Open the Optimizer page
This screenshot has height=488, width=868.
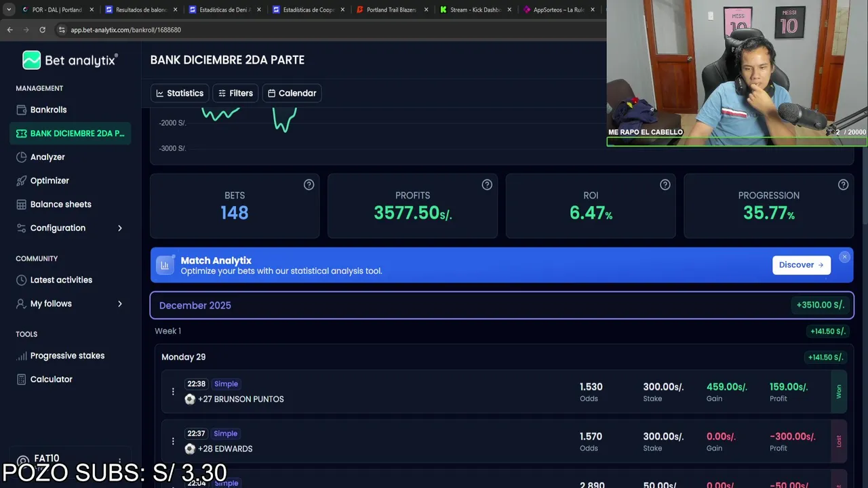50,181
